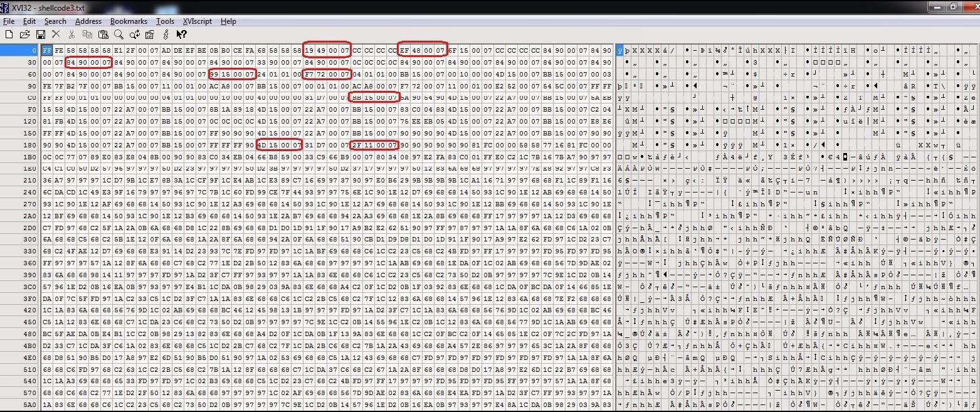The height and width of the screenshot is (412, 980).
Task: Click the Delete (X) toolbar icon
Action: 56,34
